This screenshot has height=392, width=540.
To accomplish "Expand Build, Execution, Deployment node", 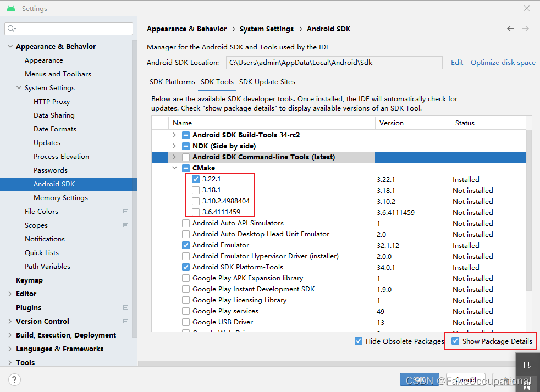I will pos(10,335).
